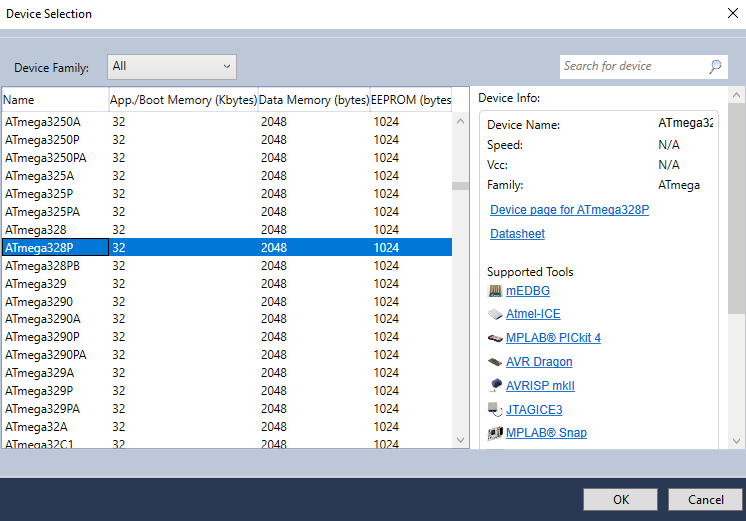Click the mEDBG tool icon
The width and height of the screenshot is (746, 521).
click(x=495, y=291)
